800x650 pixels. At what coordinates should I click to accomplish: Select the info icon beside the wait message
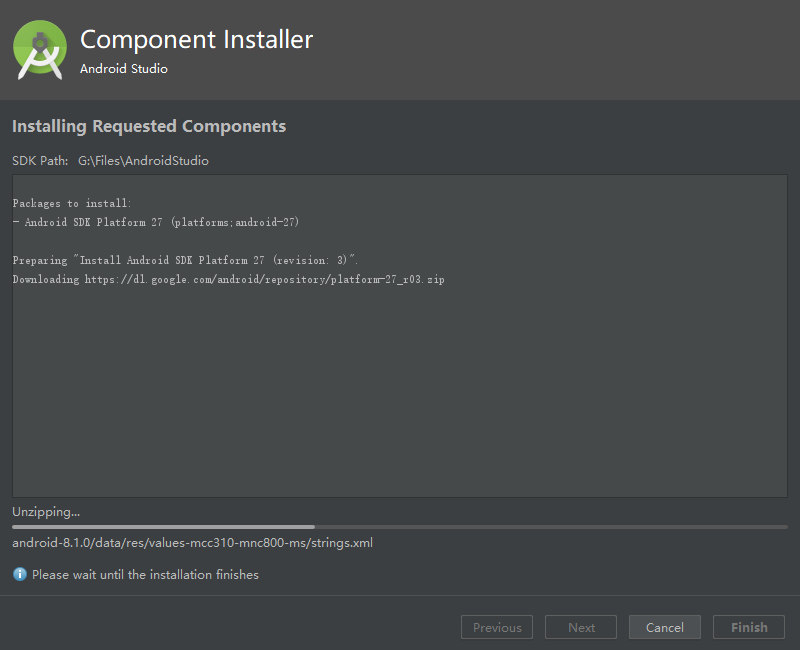(18, 574)
